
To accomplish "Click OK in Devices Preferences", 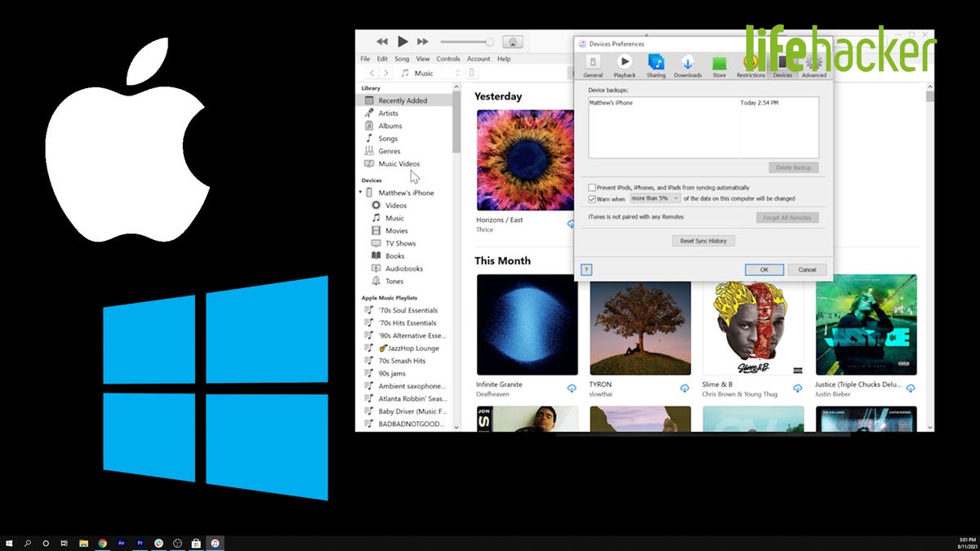I will pyautogui.click(x=764, y=269).
